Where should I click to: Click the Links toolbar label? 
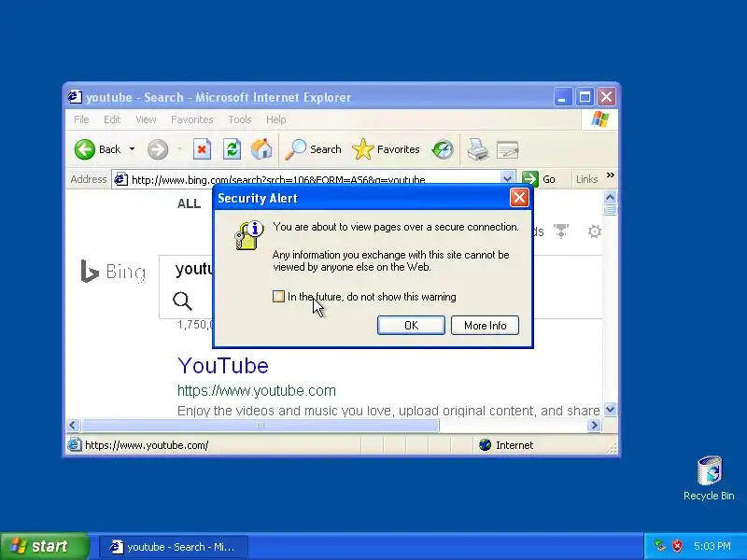[x=586, y=179]
